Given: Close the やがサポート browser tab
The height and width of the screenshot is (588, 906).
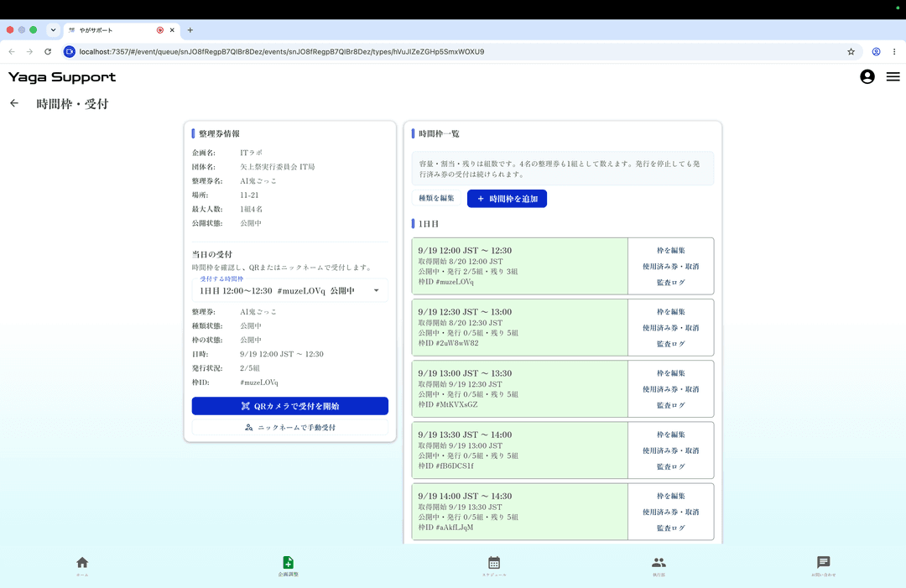Looking at the screenshot, I should point(172,30).
